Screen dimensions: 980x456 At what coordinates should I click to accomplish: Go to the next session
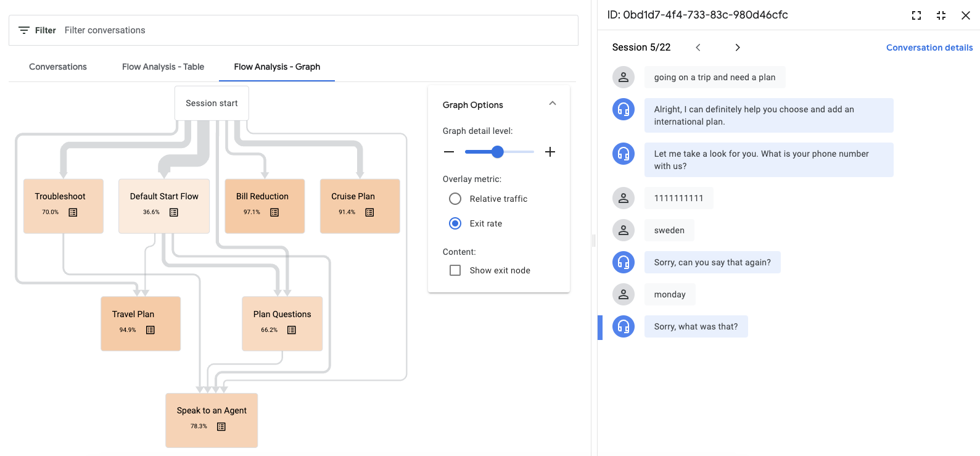(x=738, y=48)
